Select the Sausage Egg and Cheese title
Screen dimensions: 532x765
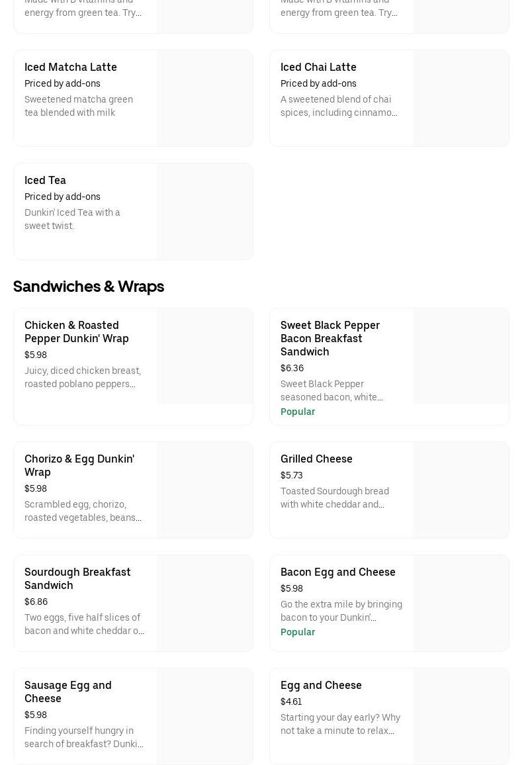click(x=68, y=692)
